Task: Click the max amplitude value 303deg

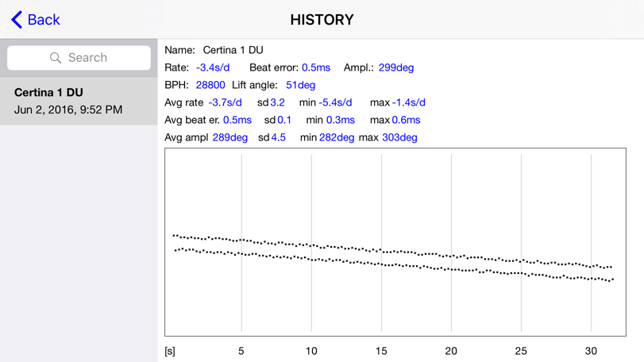Action: [399, 137]
